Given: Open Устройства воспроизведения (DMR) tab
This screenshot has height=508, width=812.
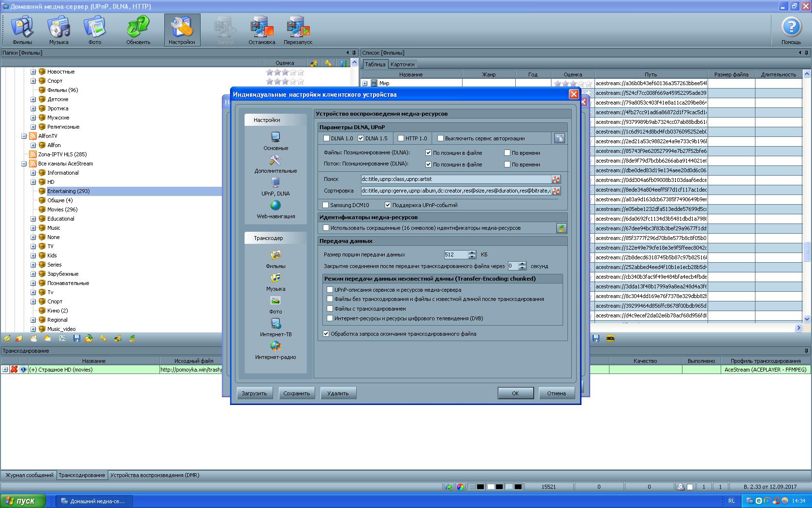Looking at the screenshot, I should 155,475.
